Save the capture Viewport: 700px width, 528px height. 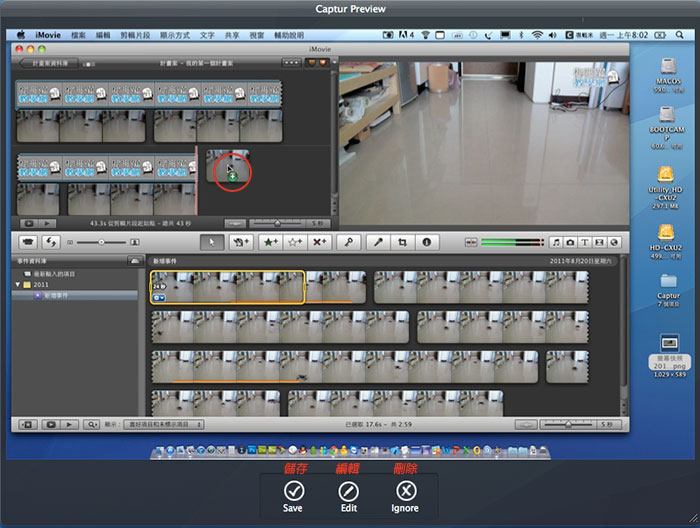click(x=293, y=497)
